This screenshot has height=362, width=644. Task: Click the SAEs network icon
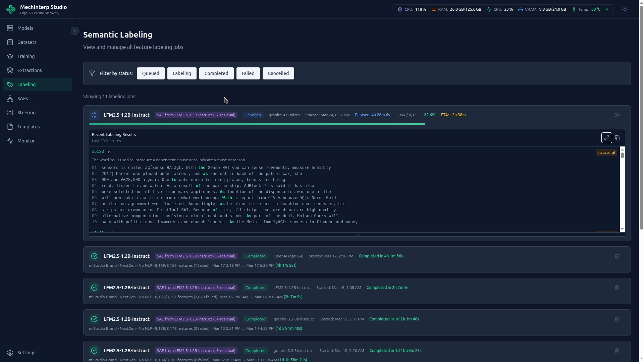pyautogui.click(x=10, y=99)
